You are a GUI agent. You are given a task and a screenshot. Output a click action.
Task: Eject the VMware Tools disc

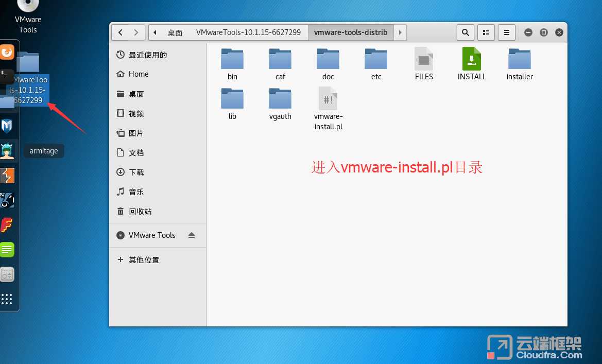192,235
